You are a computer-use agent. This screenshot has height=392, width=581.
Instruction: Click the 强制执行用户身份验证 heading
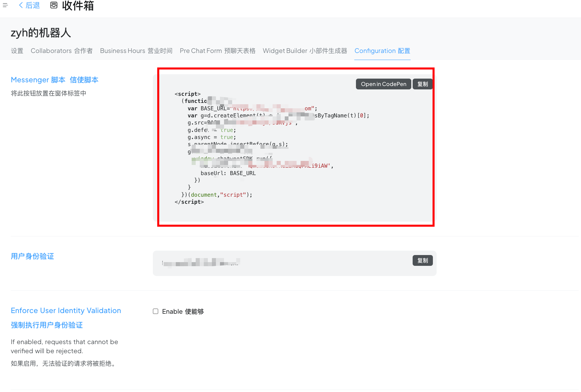[x=47, y=325]
